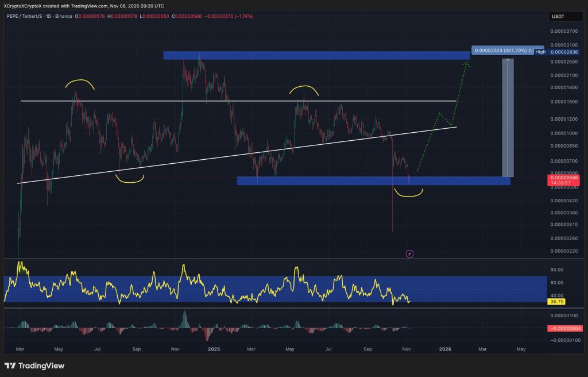Viewport: 588px width, 377px height.
Task: Select the yellow arc above the May 2024 peak
Action: point(80,83)
